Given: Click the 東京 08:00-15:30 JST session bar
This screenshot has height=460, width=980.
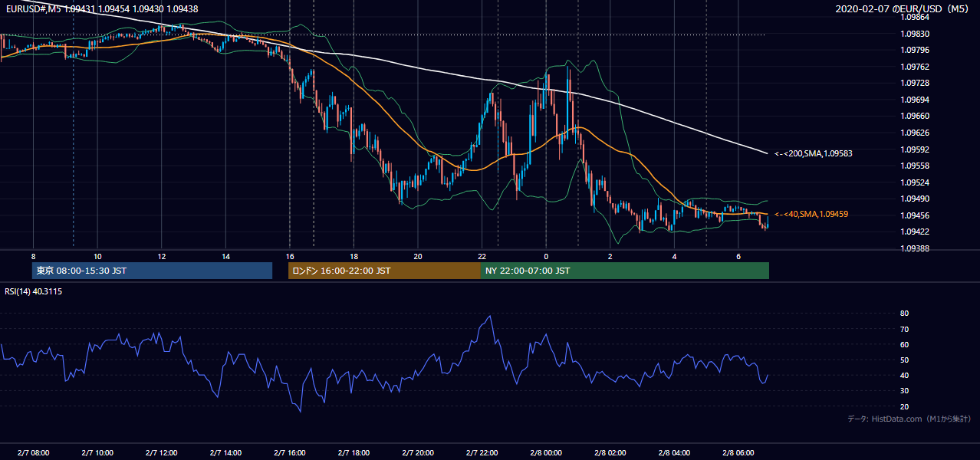Looking at the screenshot, I should 152,271.
